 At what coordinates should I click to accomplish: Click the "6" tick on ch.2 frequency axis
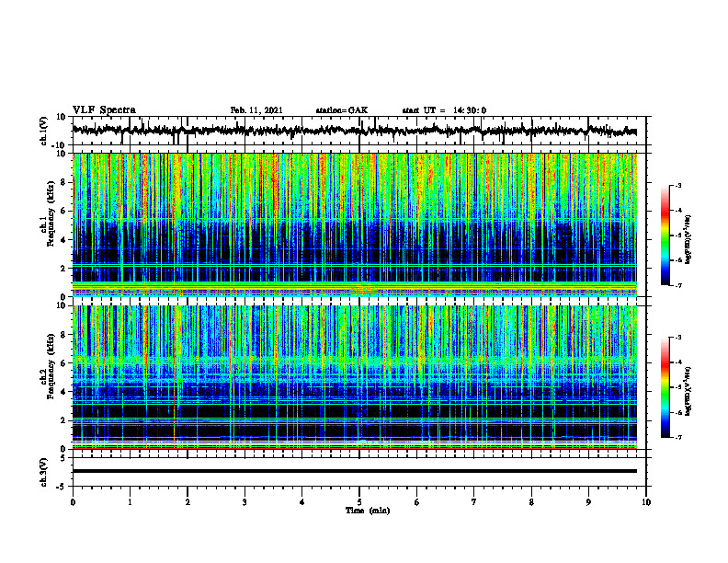(63, 363)
